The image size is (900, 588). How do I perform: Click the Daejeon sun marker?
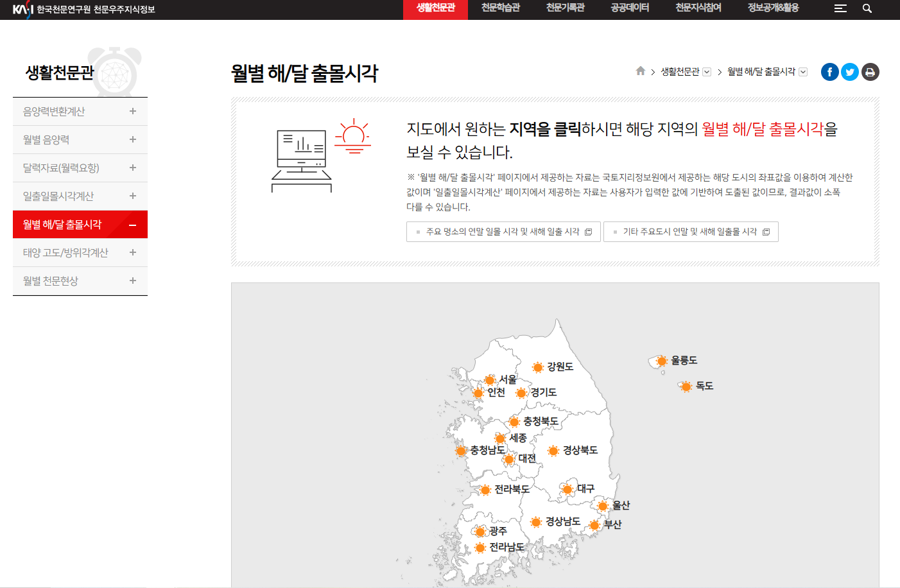[x=509, y=458]
